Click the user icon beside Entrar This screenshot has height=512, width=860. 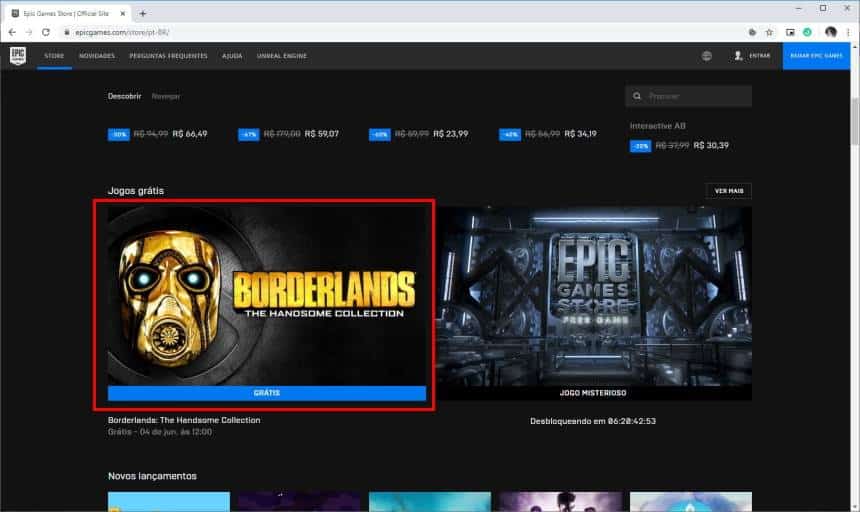click(738, 55)
